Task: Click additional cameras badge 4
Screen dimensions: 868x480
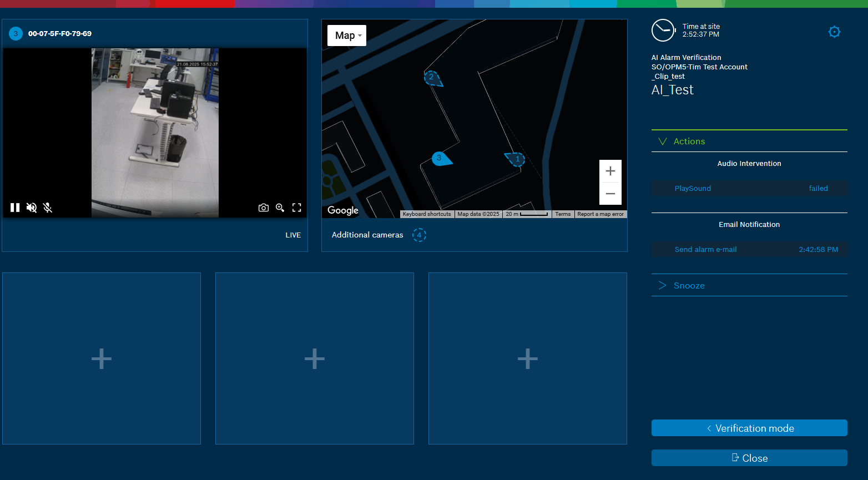Action: coord(419,235)
